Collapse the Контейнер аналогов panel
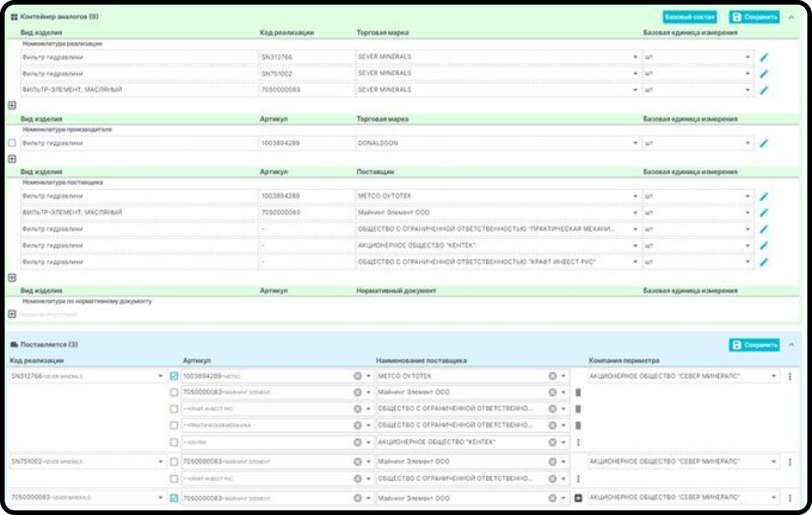Image resolution: width=812 pixels, height=515 pixels. click(x=791, y=17)
